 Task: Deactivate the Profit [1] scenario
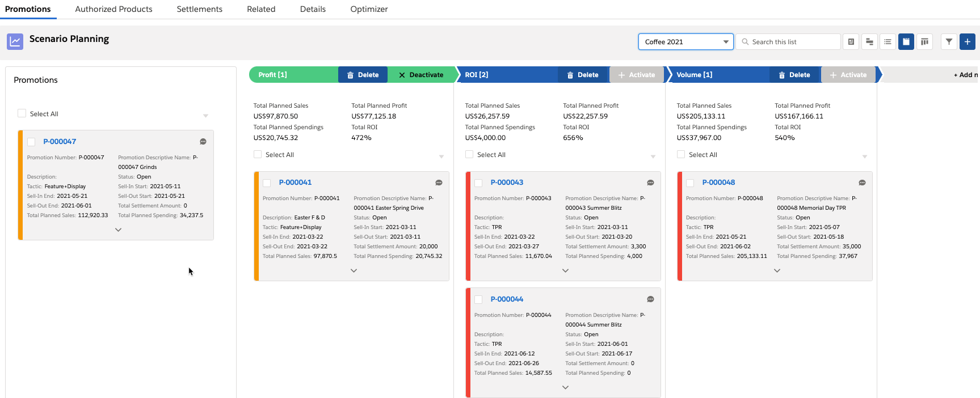pyautogui.click(x=421, y=75)
